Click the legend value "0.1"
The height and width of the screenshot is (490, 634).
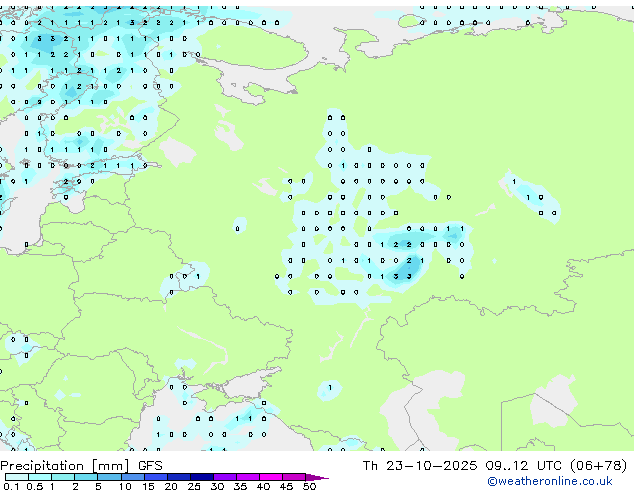pos(11,486)
